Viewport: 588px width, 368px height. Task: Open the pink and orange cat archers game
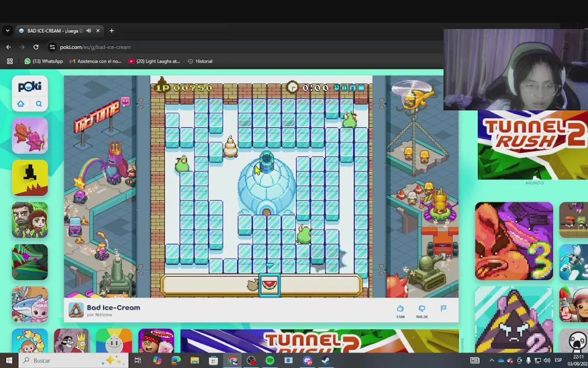click(x=30, y=135)
